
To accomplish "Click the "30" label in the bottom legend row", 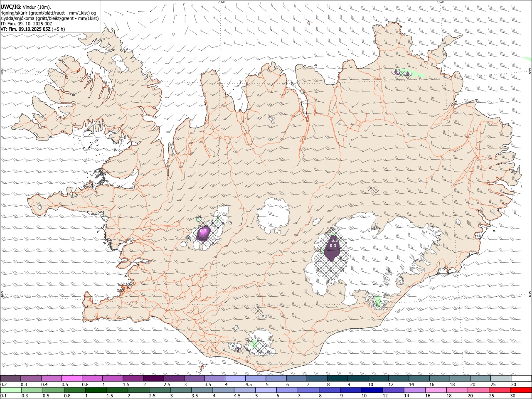I will click(513, 396).
